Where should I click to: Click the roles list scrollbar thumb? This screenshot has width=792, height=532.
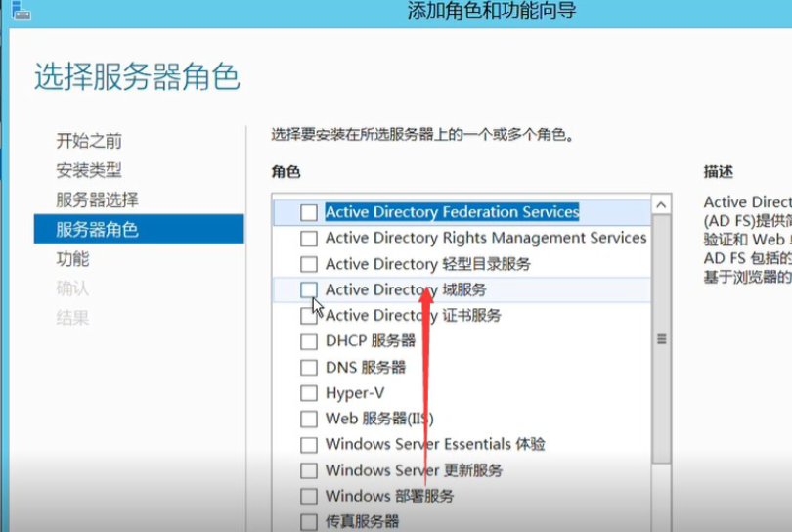point(662,337)
